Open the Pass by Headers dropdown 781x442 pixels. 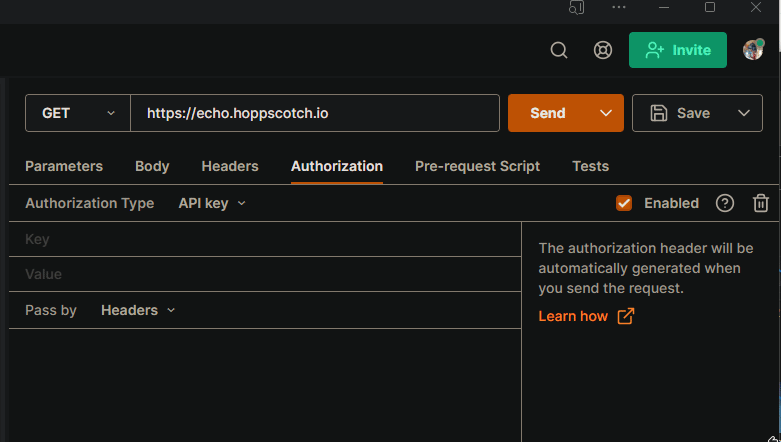[x=138, y=310]
